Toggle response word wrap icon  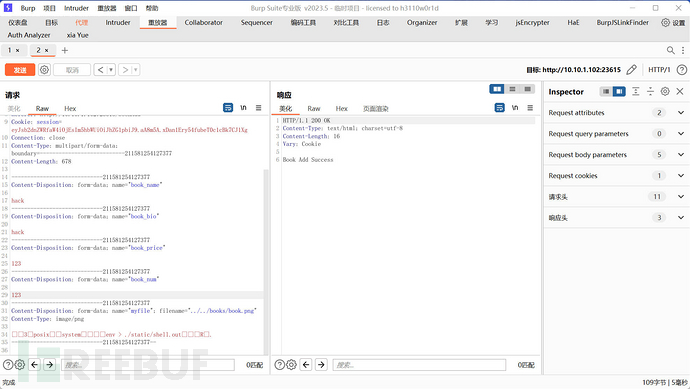499,107
